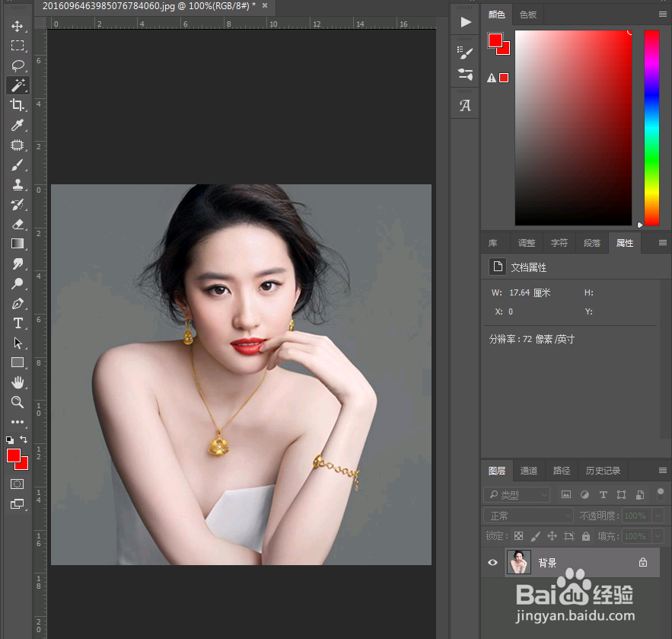This screenshot has height=639, width=672.
Task: Pick a hue on the vertical spectrum slider
Action: [652, 128]
